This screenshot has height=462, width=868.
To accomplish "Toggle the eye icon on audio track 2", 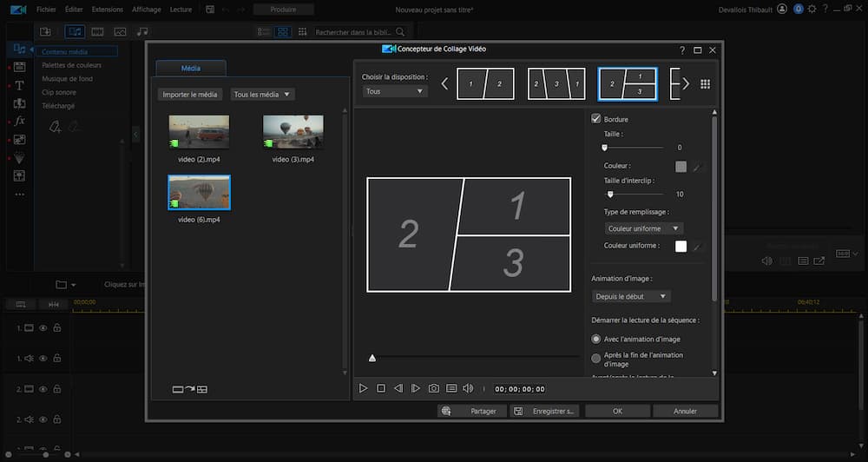I will (43, 420).
